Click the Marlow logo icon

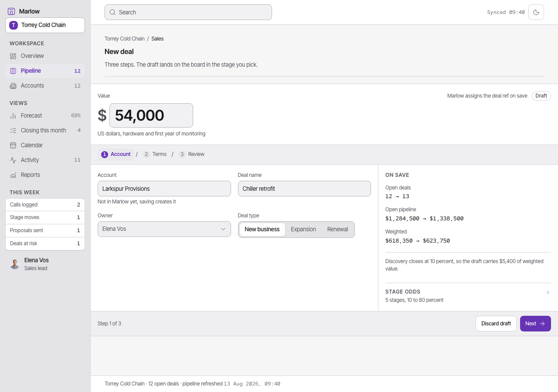coord(11,11)
